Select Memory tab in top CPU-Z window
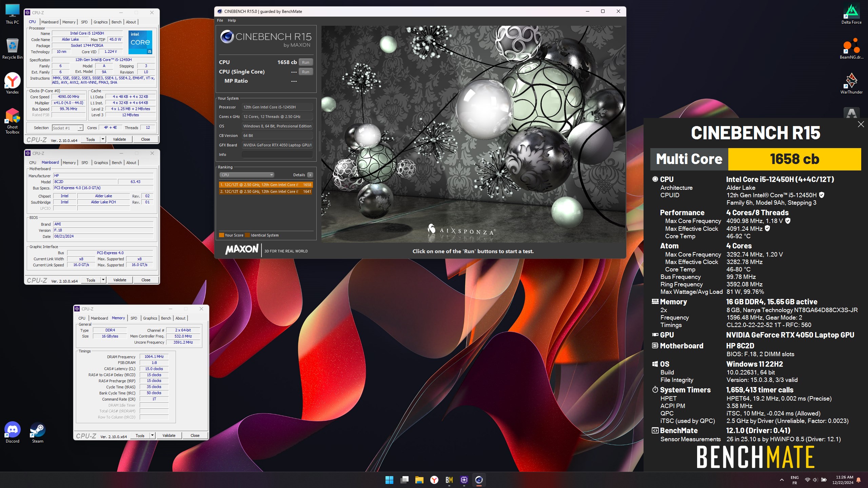This screenshot has height=488, width=868. pos(69,22)
